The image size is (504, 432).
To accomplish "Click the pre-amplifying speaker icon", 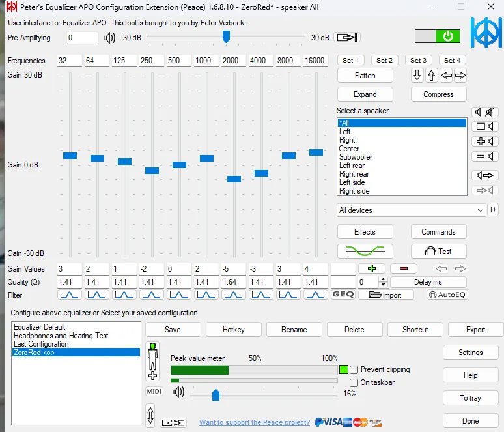I will [109, 38].
